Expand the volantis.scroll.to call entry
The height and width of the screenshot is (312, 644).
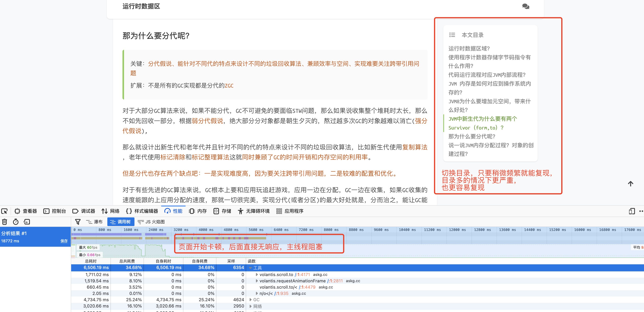point(257,274)
